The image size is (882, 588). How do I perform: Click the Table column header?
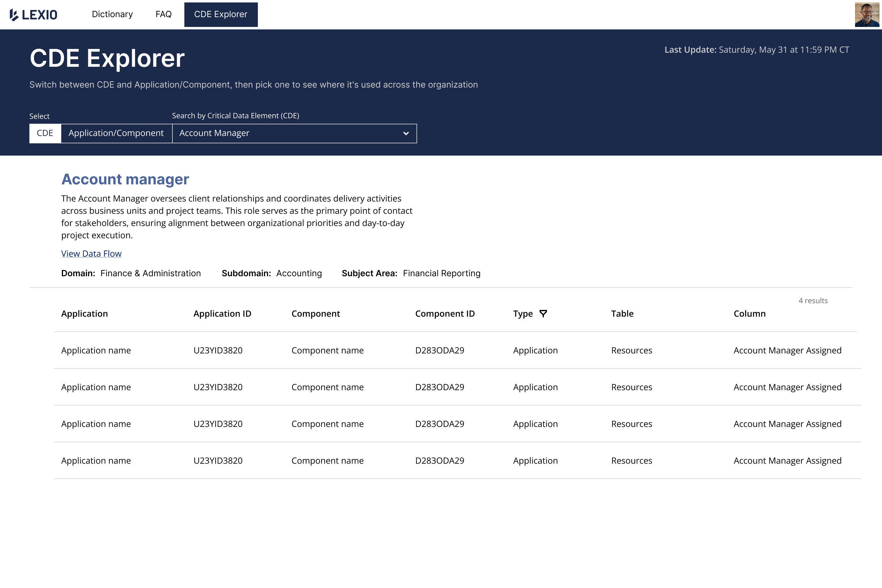click(622, 314)
